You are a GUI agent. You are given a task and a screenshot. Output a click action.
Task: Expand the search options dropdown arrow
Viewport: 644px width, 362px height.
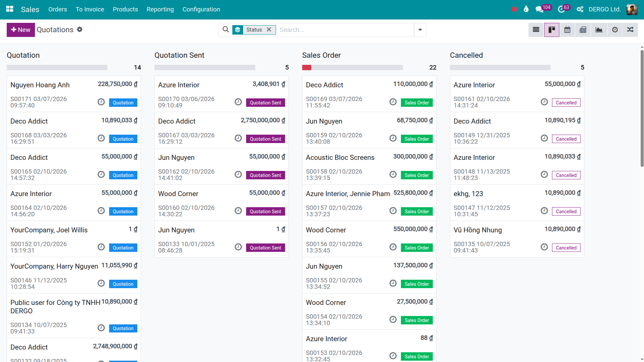(420, 30)
